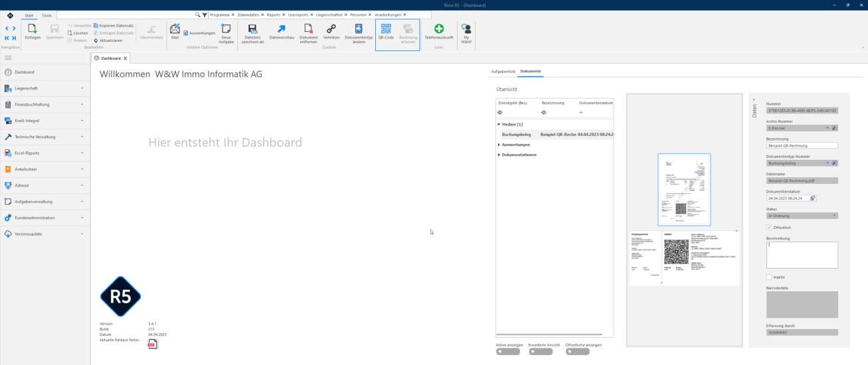Viewport: 868px width, 365px height.
Task: Expand the Auswertungen tree group
Action: tap(499, 145)
